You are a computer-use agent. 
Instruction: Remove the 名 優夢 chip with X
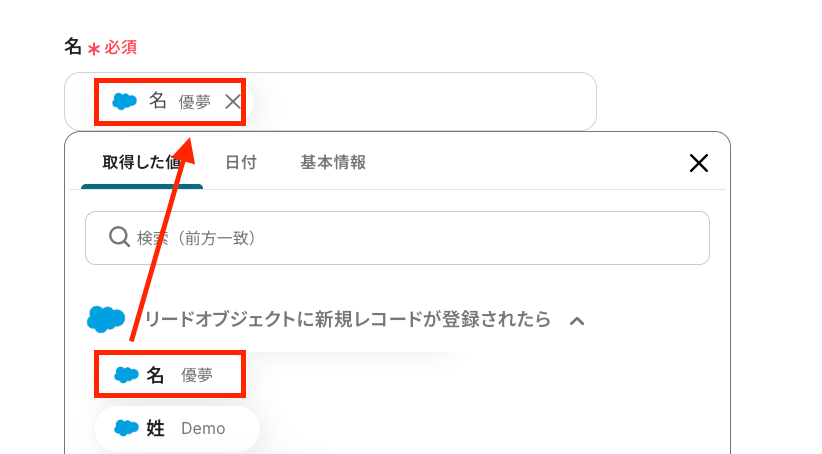click(x=233, y=101)
